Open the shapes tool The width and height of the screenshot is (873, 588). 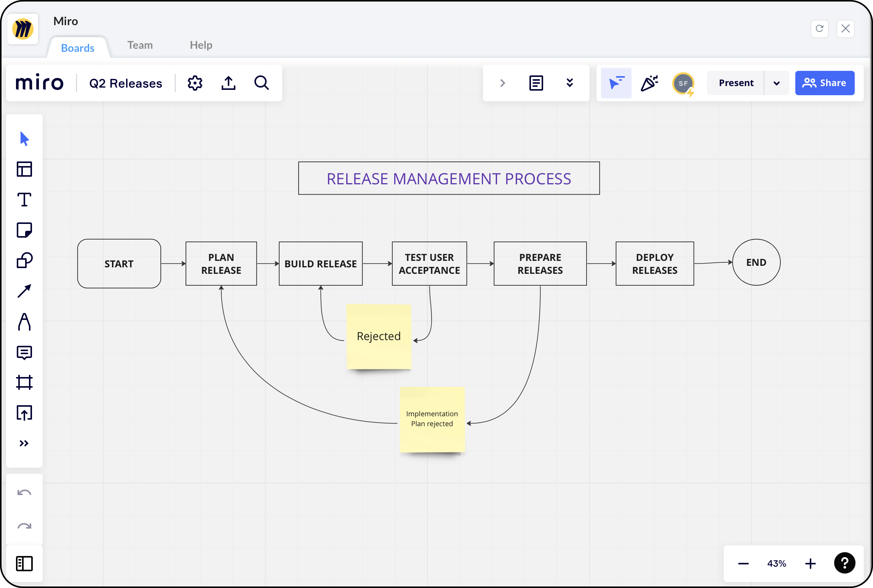(24, 260)
